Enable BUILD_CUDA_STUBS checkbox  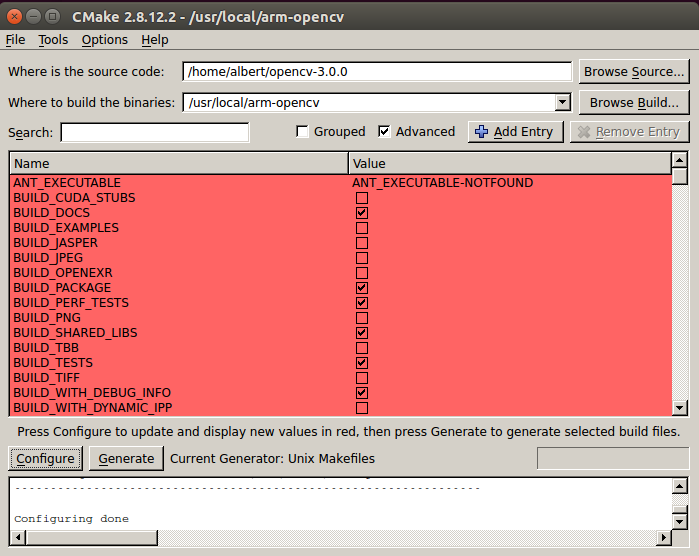click(x=362, y=198)
